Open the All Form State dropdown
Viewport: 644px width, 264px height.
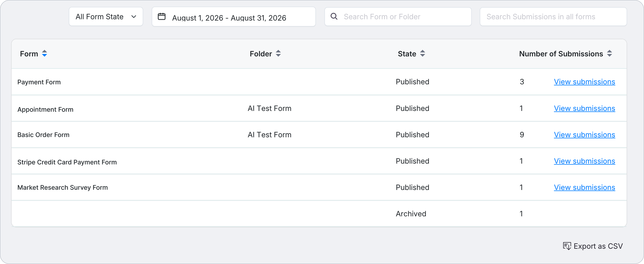[x=106, y=17]
